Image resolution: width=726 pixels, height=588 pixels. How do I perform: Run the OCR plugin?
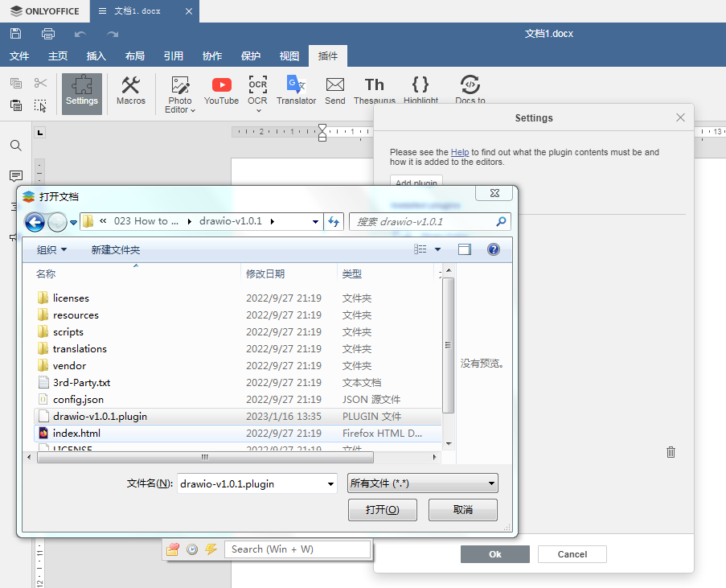tap(257, 91)
